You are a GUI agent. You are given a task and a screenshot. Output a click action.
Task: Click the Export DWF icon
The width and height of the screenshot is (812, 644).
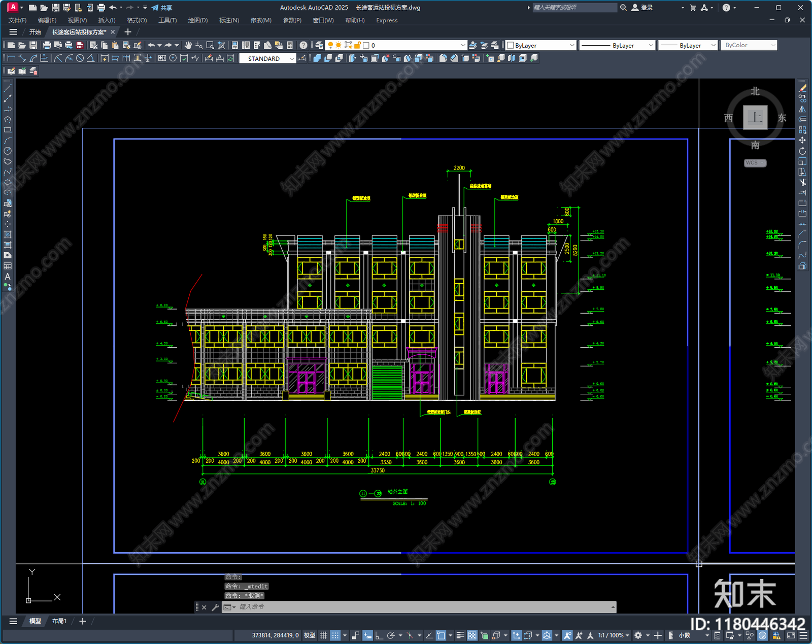80,45
